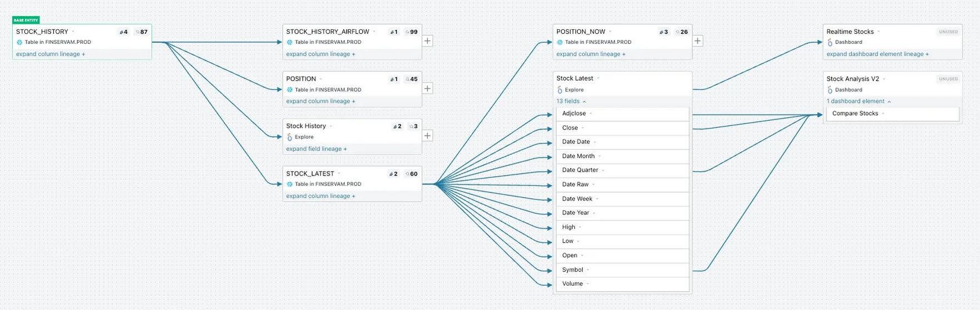The image size is (980, 310).
Task: Expand column lineage for STOCK_HISTORY_AIRFLOW
Action: [321, 54]
